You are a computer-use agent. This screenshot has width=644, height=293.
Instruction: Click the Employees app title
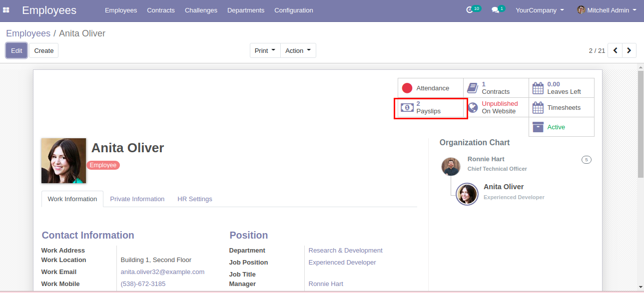(x=49, y=10)
